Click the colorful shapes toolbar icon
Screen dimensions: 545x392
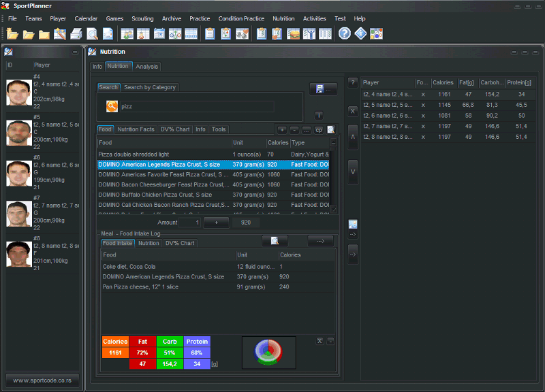377,33
